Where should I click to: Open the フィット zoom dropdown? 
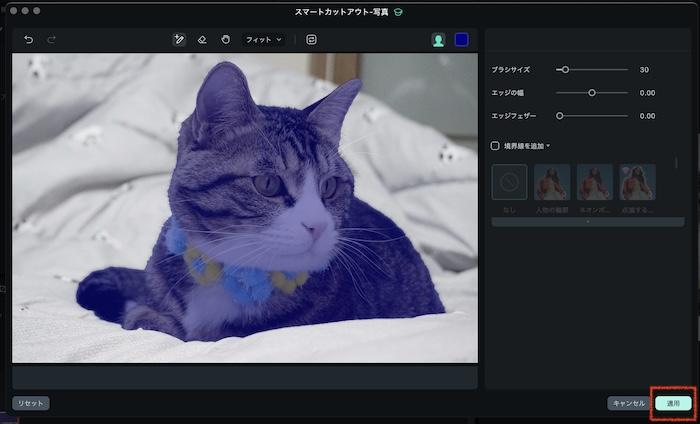(x=264, y=40)
